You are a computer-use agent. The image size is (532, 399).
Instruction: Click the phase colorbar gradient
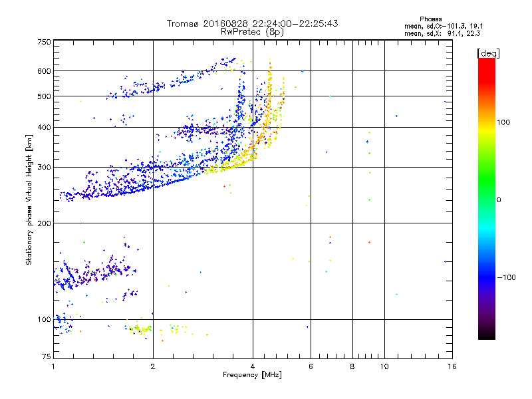tap(487, 199)
